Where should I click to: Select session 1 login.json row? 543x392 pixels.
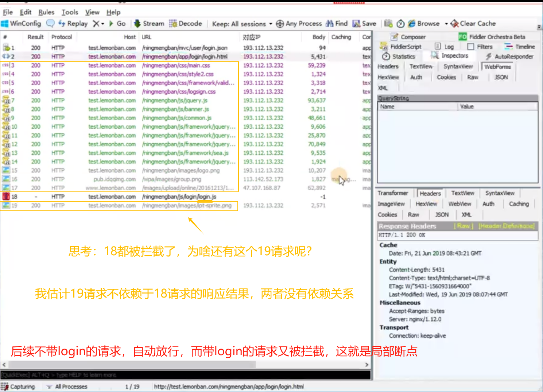tap(185, 48)
